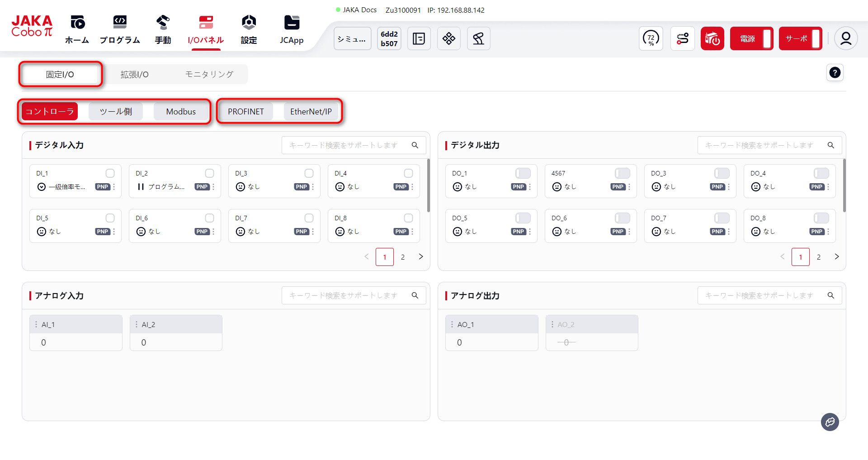Switch to the 拡張I/O tab
Viewport: 868px width, 460px height.
click(x=134, y=75)
